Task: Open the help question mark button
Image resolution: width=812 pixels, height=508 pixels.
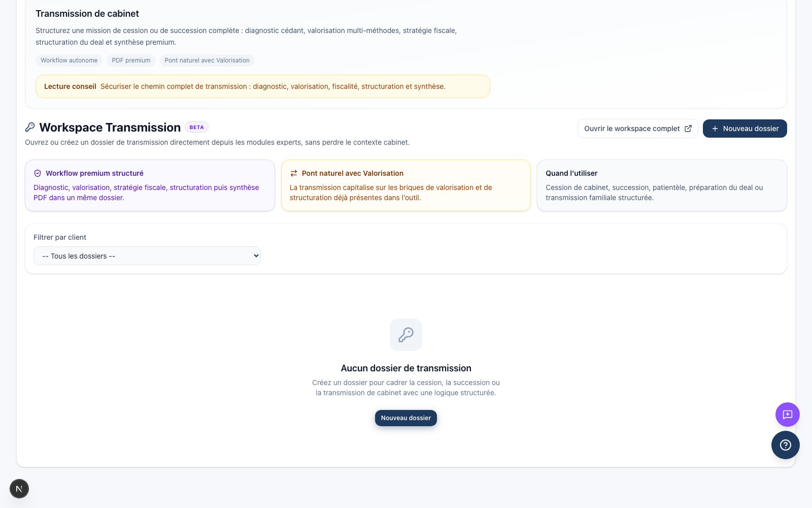Action: click(x=786, y=445)
